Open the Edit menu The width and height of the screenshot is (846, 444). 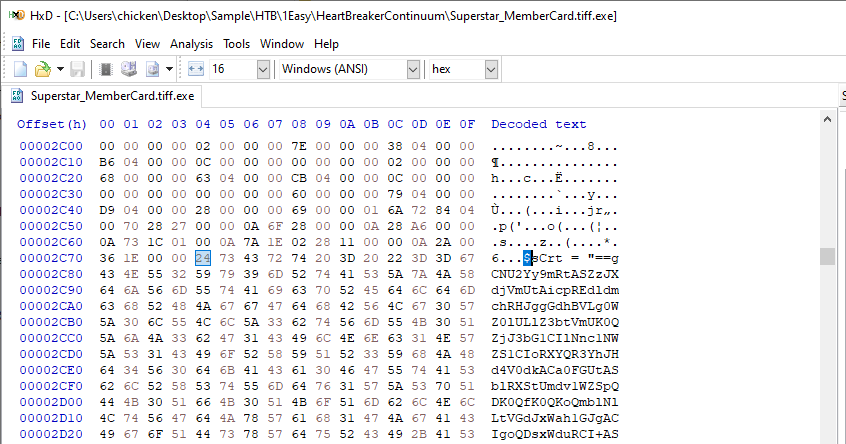coord(70,44)
